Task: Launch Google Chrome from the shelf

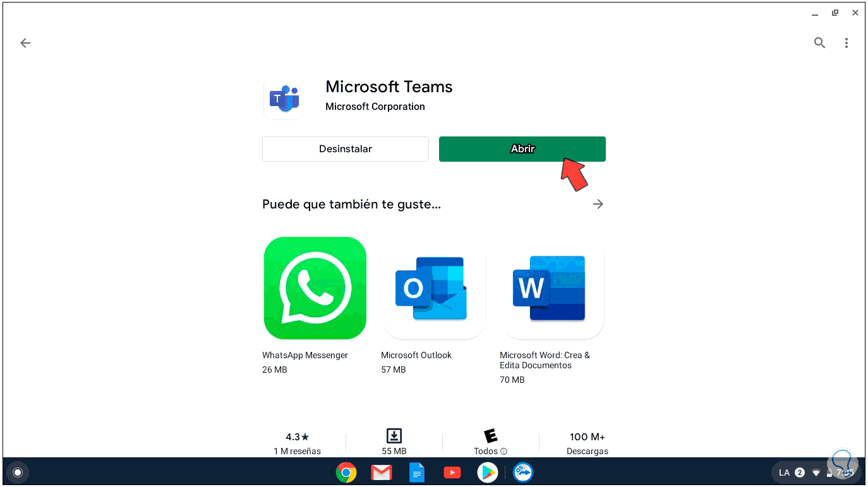Action: tap(346, 472)
